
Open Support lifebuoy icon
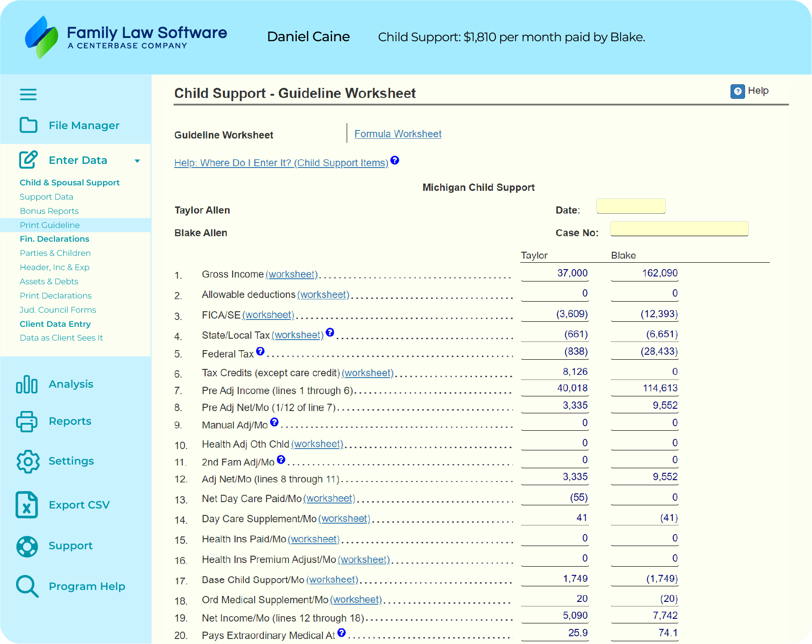(27, 546)
